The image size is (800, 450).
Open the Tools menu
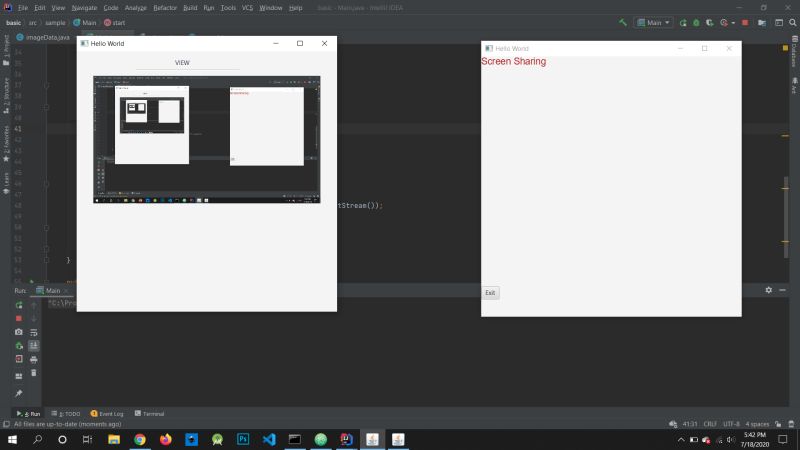228,8
